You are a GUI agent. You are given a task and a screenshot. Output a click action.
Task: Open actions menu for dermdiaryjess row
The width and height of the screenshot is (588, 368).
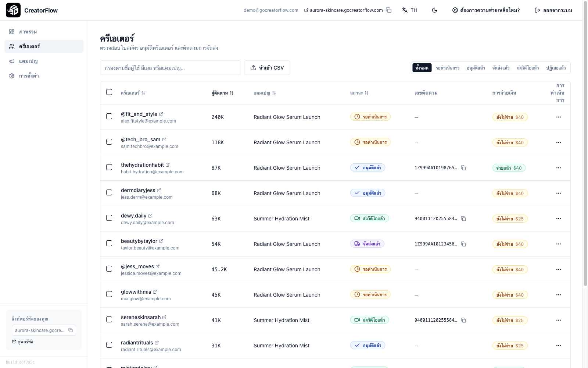tap(559, 193)
